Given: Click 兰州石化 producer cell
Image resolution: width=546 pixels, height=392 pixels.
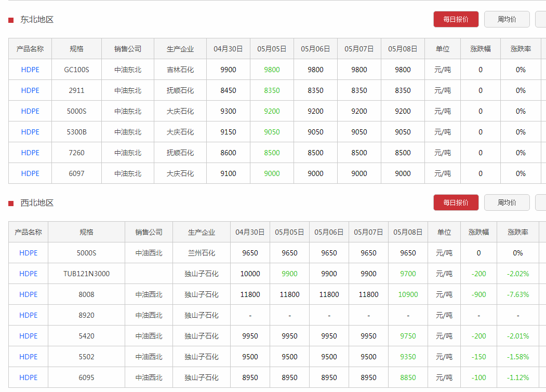Looking at the screenshot, I should click(x=201, y=253).
